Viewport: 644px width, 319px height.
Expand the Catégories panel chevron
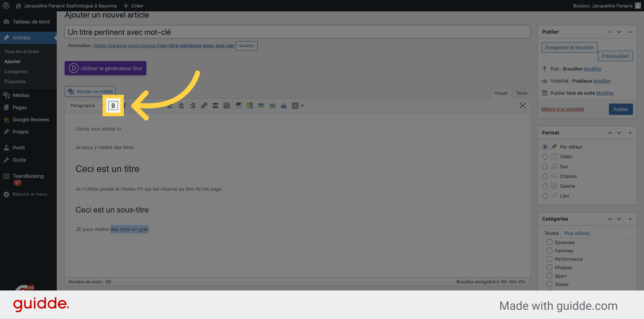tap(629, 219)
